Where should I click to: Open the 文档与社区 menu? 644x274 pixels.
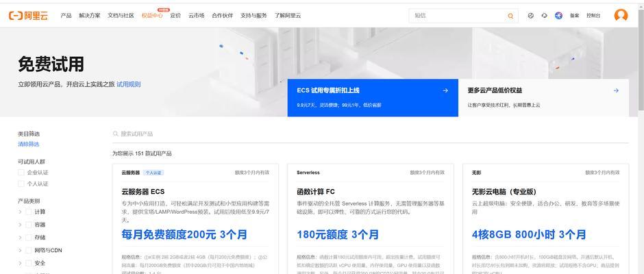pyautogui.click(x=121, y=16)
